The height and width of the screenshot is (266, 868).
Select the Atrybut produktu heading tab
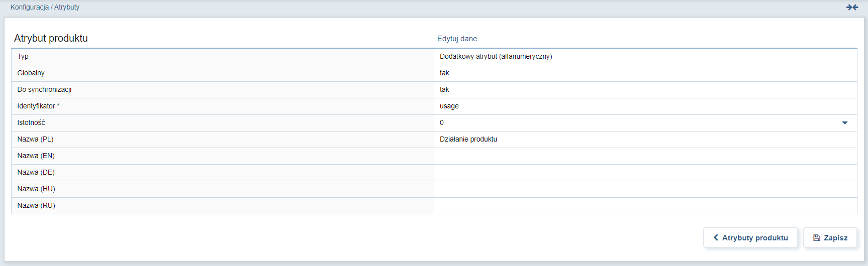(x=51, y=38)
